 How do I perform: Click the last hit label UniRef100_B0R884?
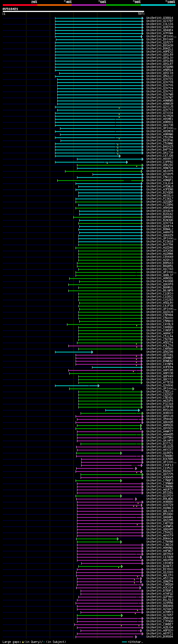pyautogui.click(x=160, y=637)
